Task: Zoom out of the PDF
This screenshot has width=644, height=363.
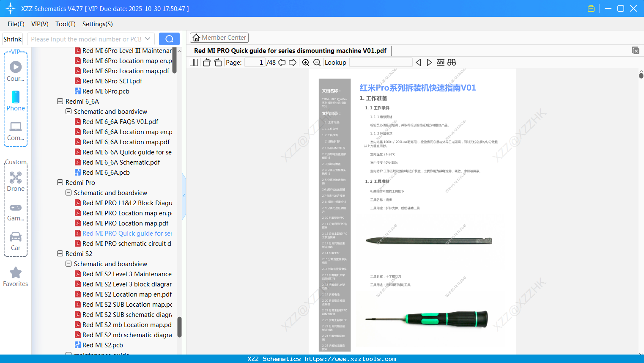Action: (x=317, y=63)
